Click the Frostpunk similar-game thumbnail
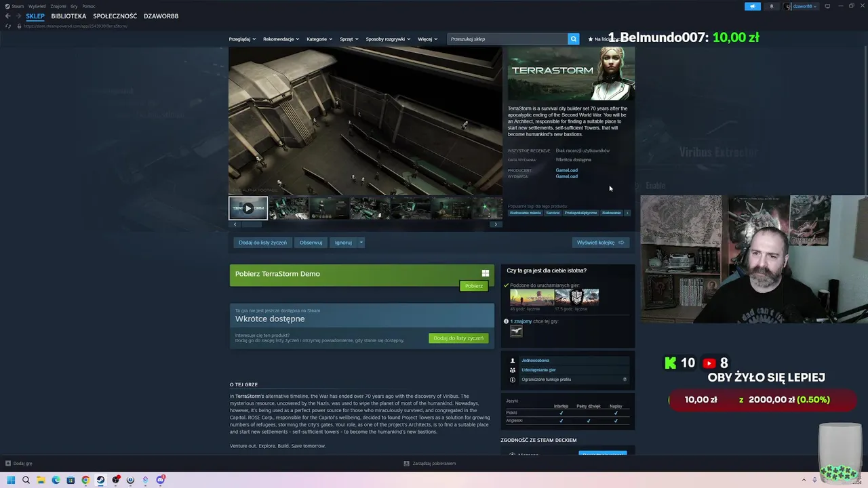The width and height of the screenshot is (868, 488). click(576, 297)
